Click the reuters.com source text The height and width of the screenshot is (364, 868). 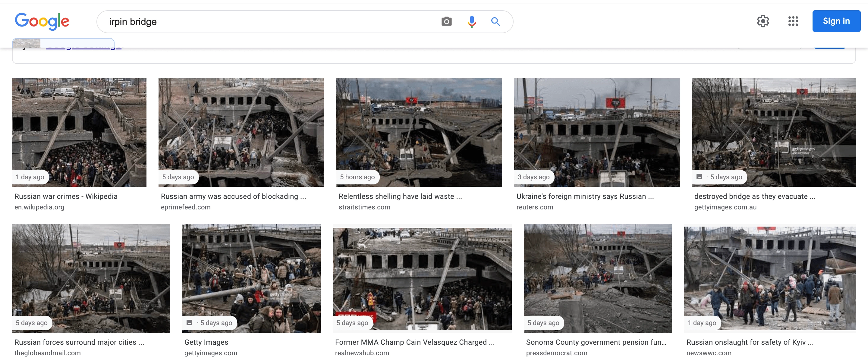click(x=535, y=207)
